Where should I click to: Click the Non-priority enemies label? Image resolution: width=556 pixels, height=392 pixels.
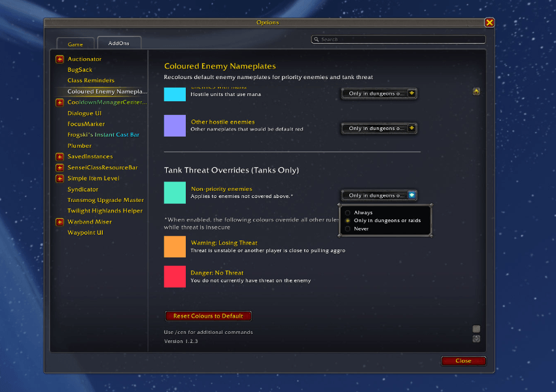222,189
